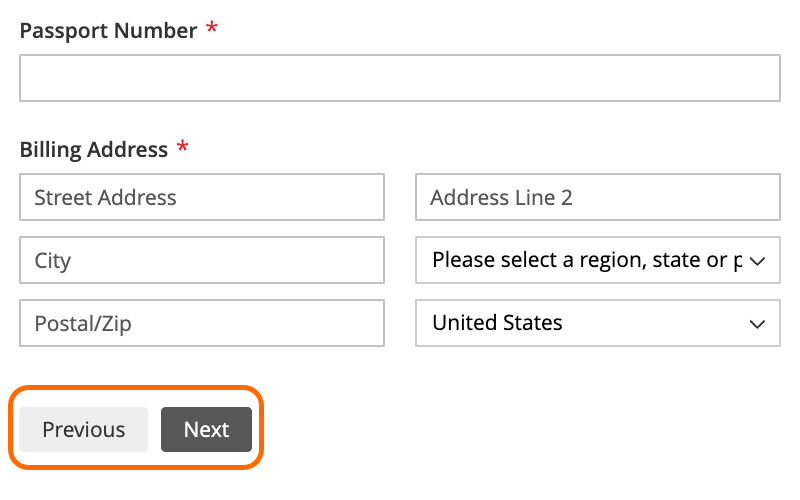
Task: Click the 'Address Line 2' placeholder text
Action: pos(501,197)
